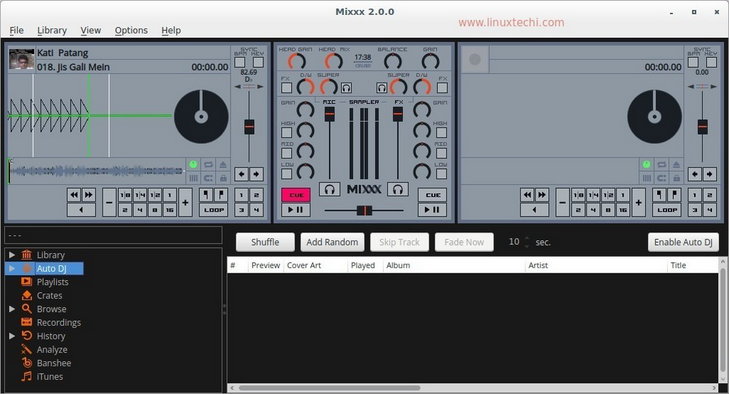Open the Help menu
This screenshot has height=394, width=729.
(x=171, y=30)
